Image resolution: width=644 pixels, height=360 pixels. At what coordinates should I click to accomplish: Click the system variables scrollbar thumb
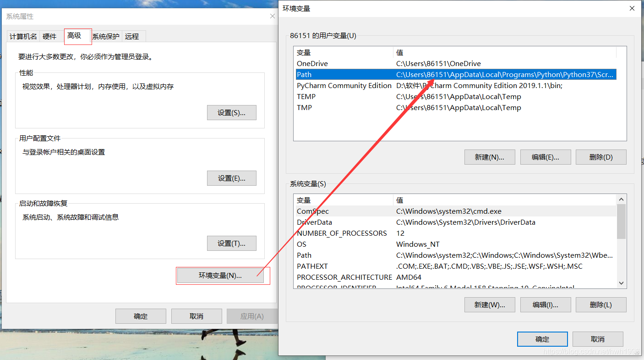(621, 222)
